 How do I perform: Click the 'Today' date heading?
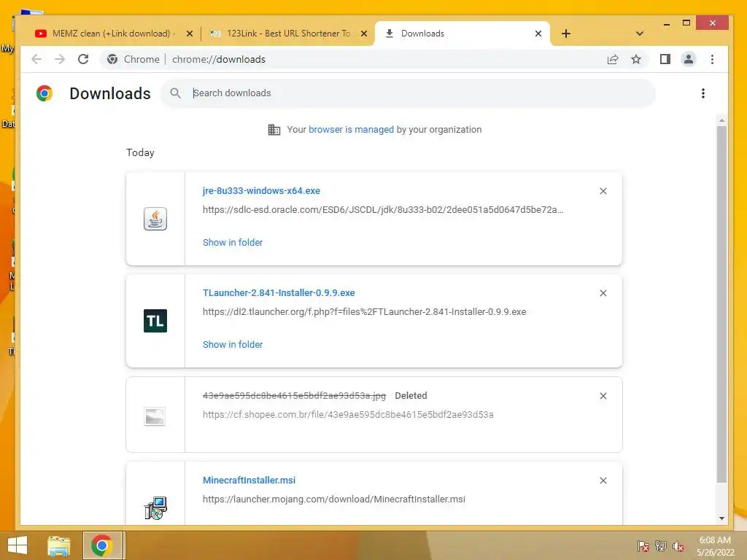coord(140,152)
